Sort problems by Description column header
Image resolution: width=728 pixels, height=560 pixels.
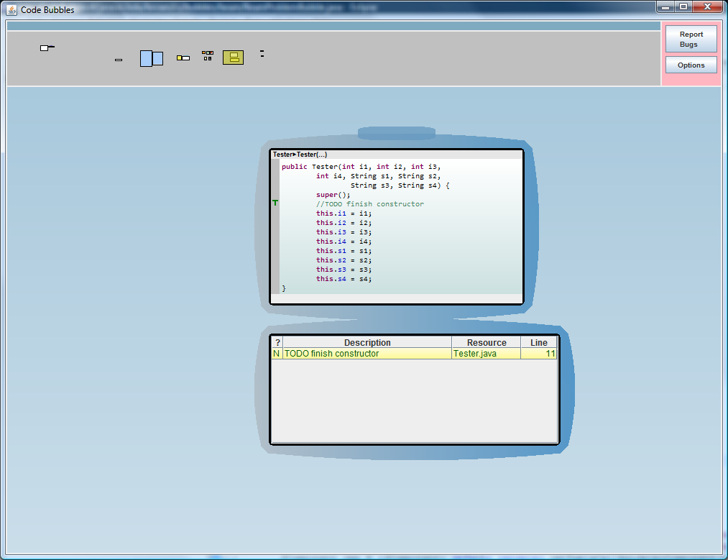[x=367, y=343]
